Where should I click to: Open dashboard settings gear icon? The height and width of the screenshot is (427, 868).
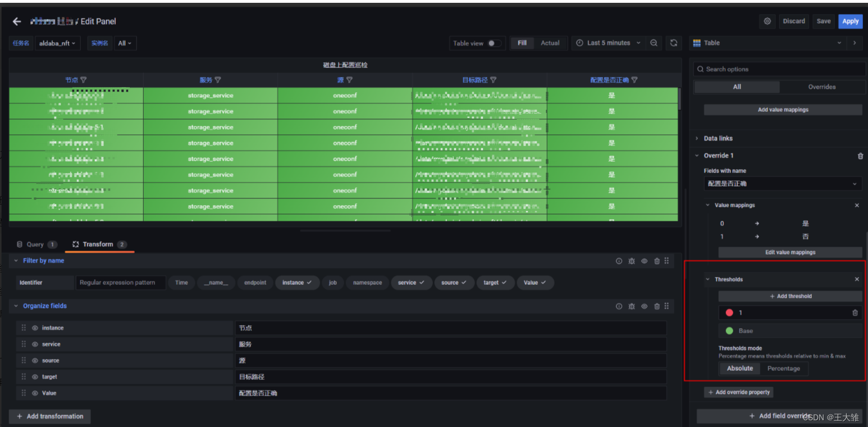[x=768, y=21]
